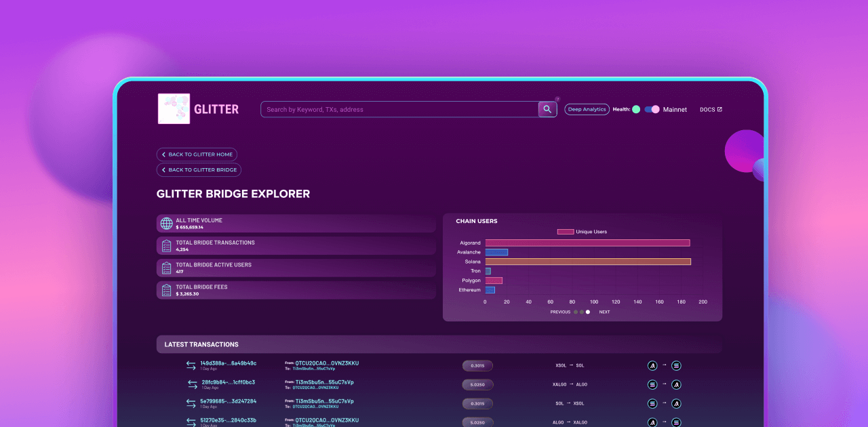Image resolution: width=868 pixels, height=427 pixels.
Task: Advance to NEXT chart page
Action: pos(604,312)
